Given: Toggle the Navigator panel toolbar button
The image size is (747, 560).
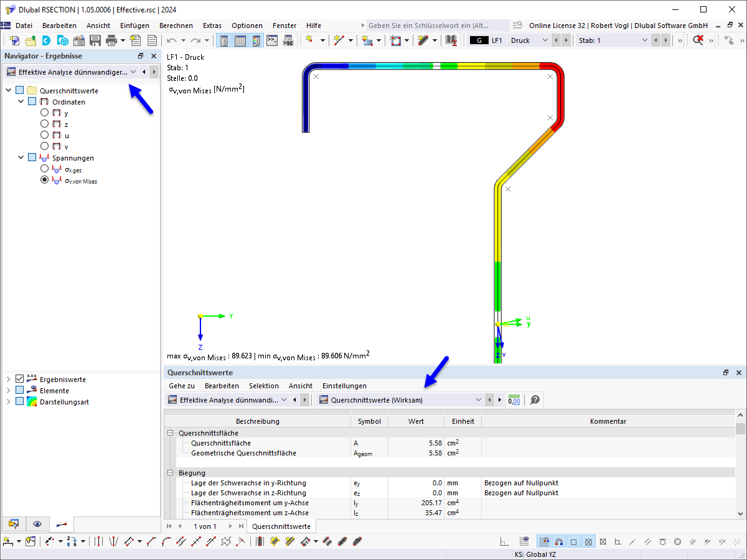Looking at the screenshot, I should pos(224,40).
